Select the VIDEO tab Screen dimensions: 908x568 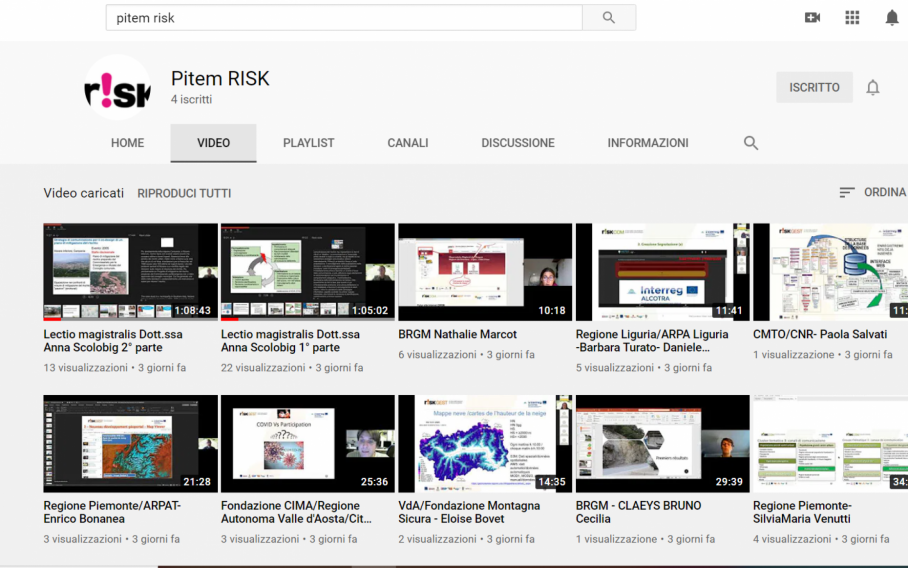pos(213,143)
